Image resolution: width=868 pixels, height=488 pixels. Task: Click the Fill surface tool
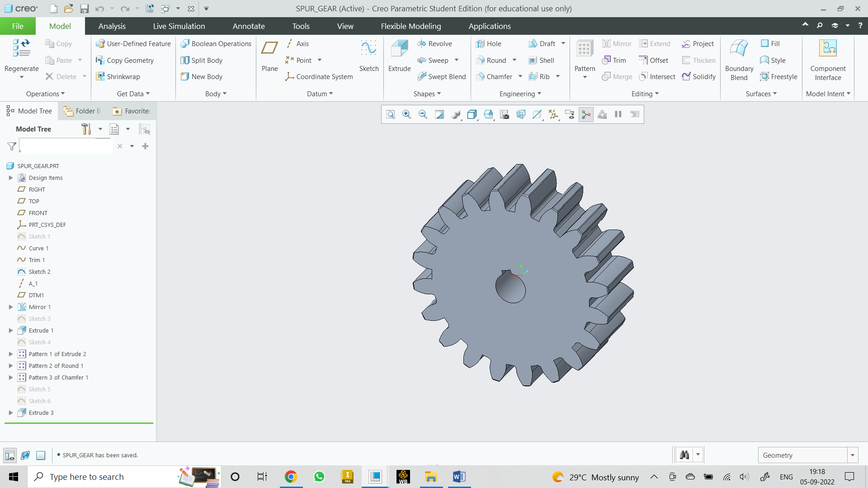tap(770, 44)
